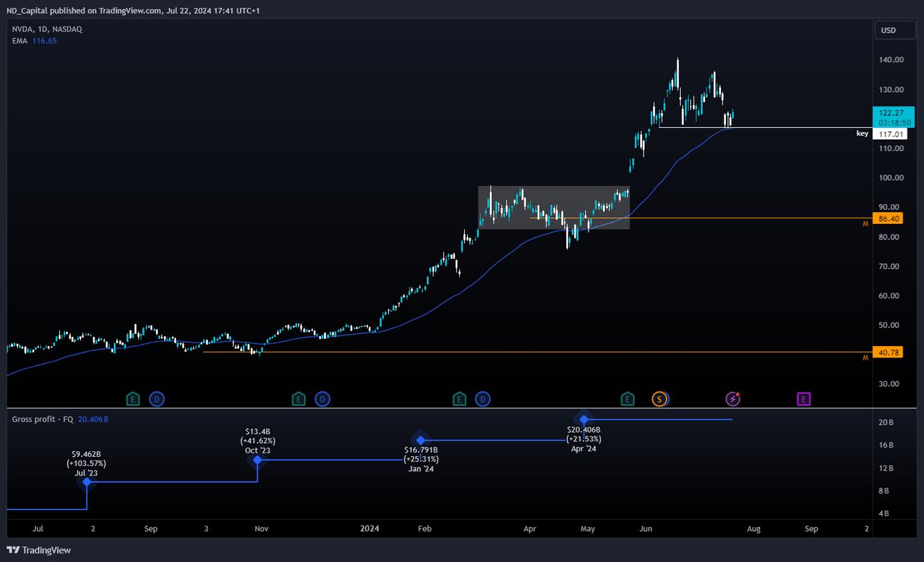The width and height of the screenshot is (924, 562).
Task: Select 50.00 on the price axis
Action: pos(890,325)
